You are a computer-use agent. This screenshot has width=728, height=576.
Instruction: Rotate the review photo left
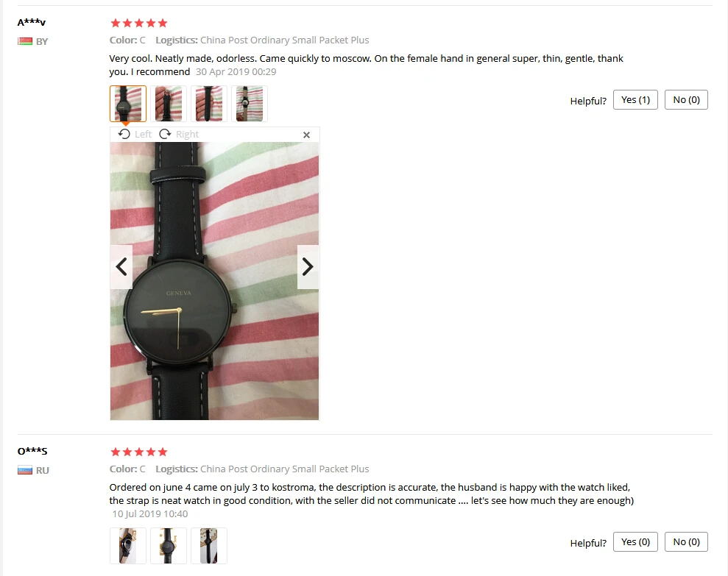click(135, 134)
